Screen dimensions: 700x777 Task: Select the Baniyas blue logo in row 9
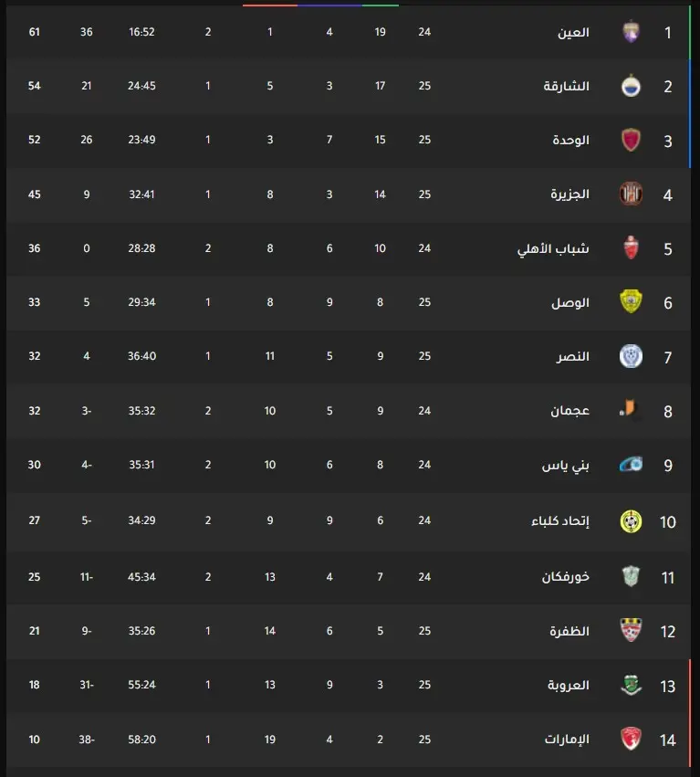(631, 465)
